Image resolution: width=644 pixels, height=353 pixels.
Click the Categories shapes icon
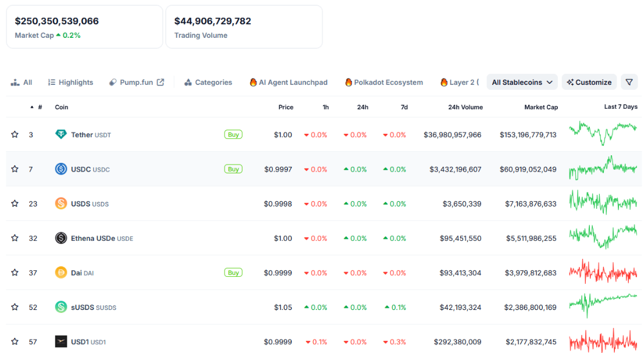point(188,82)
